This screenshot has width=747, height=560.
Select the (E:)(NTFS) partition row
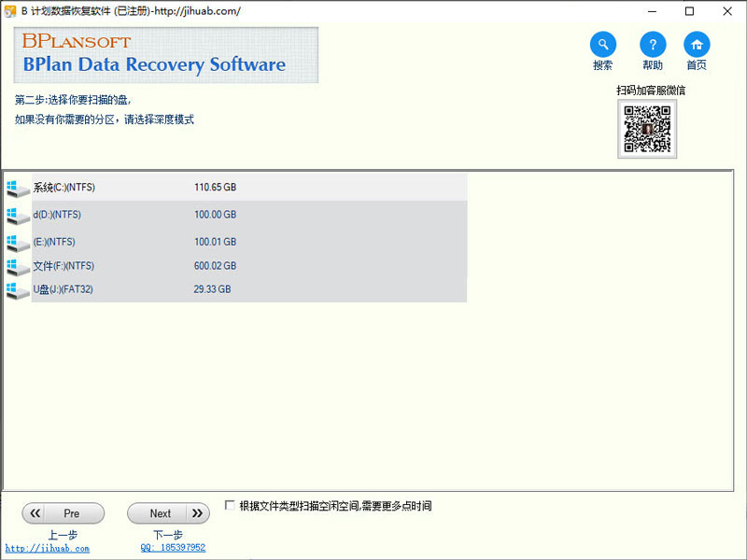pyautogui.click(x=249, y=242)
